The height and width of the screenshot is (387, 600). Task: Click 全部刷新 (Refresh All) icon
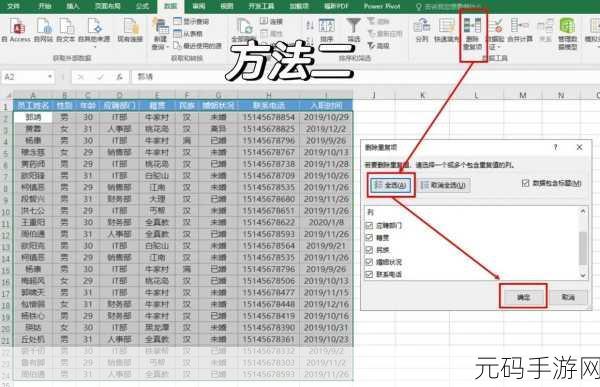point(244,30)
